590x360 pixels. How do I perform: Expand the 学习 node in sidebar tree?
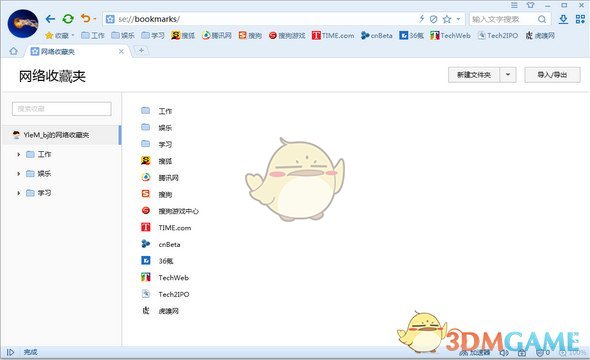18,193
